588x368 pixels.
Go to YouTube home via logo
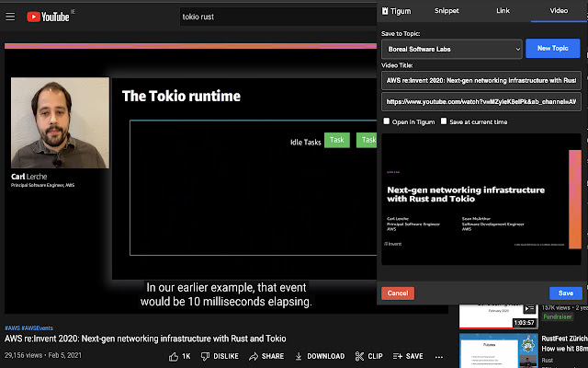(48, 17)
